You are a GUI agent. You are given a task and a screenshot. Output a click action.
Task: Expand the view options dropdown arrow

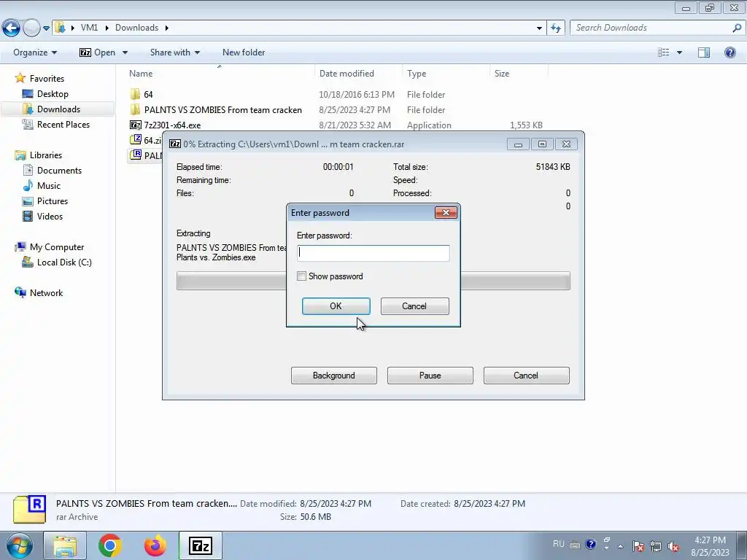point(679,52)
